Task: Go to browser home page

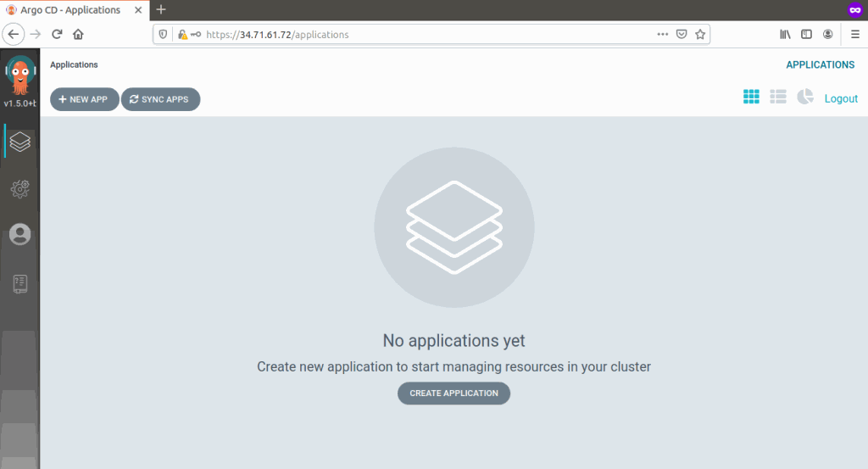Action: tap(78, 34)
